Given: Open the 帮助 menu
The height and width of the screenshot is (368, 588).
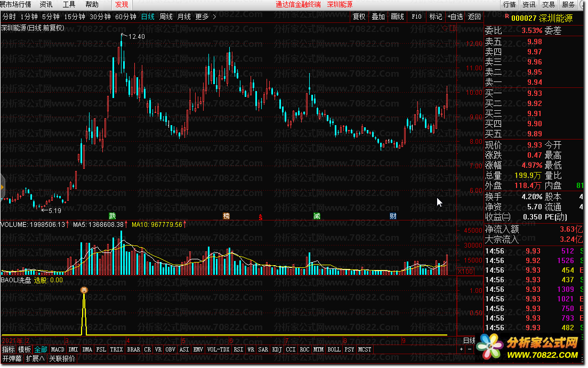Looking at the screenshot, I should [x=92, y=4].
